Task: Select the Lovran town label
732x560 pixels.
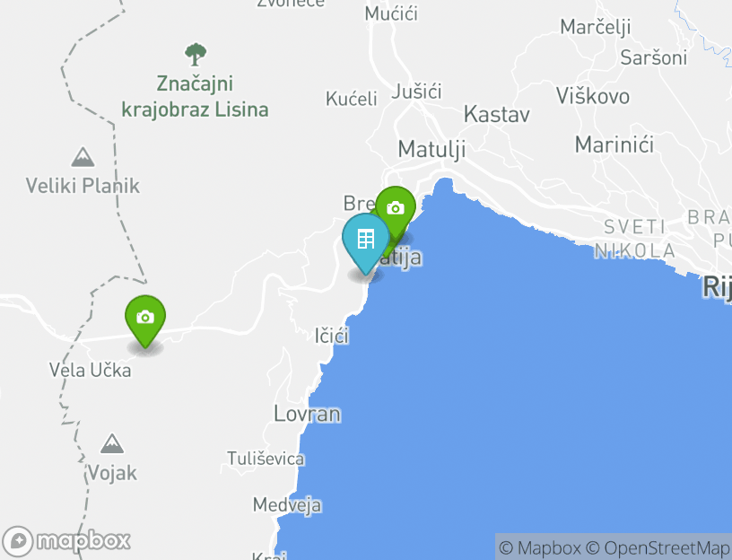Action: tap(307, 414)
